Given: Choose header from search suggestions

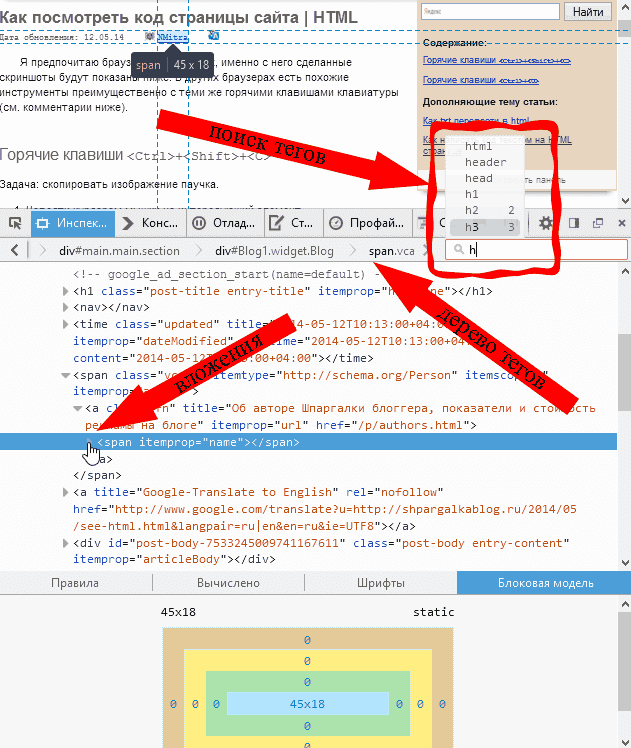Looking at the screenshot, I should point(485,162).
